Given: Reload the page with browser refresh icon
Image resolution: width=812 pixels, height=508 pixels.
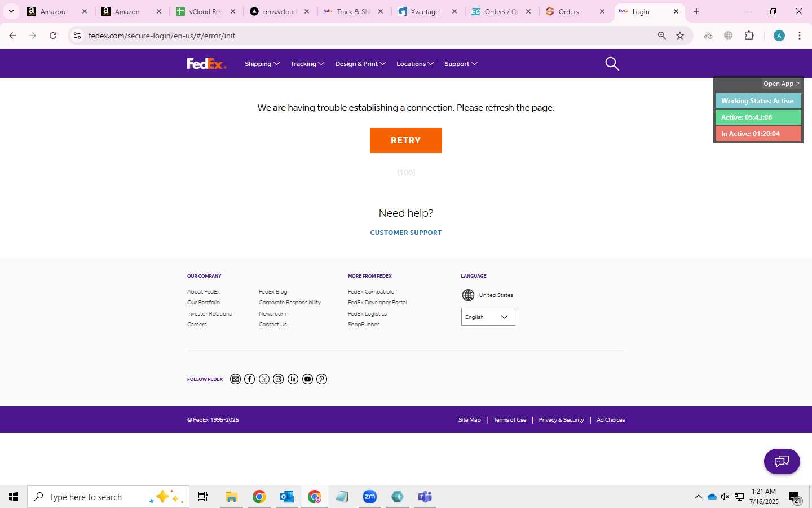Looking at the screenshot, I should [x=53, y=36].
